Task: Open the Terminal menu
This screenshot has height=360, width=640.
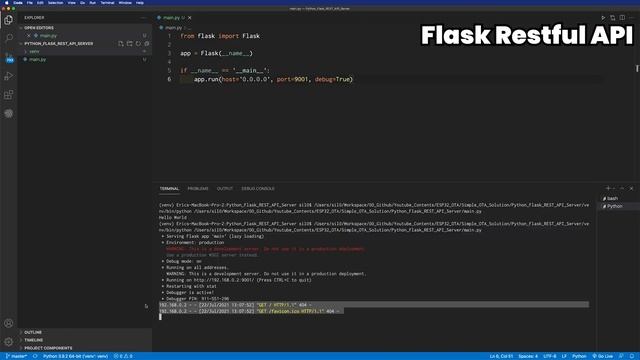Action: tap(107, 2)
